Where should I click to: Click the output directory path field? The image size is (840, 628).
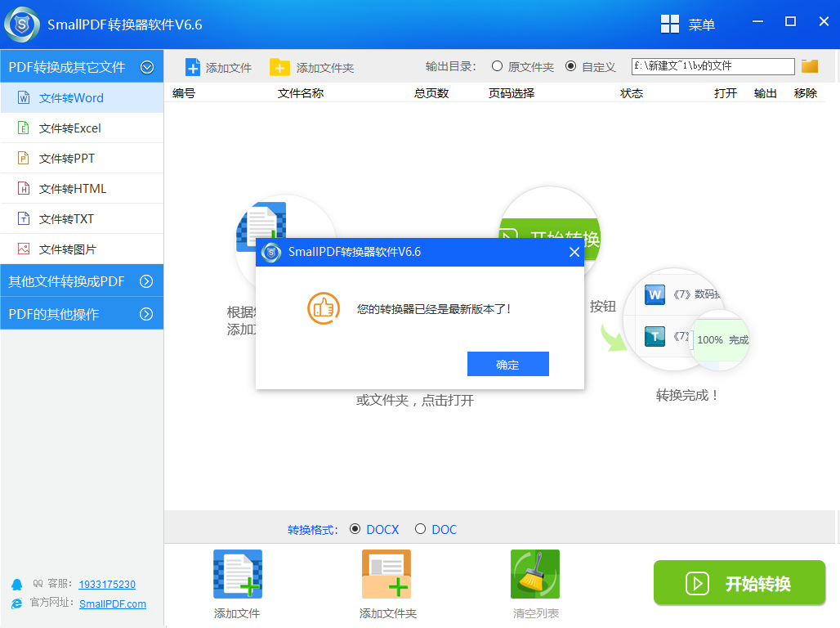[713, 66]
